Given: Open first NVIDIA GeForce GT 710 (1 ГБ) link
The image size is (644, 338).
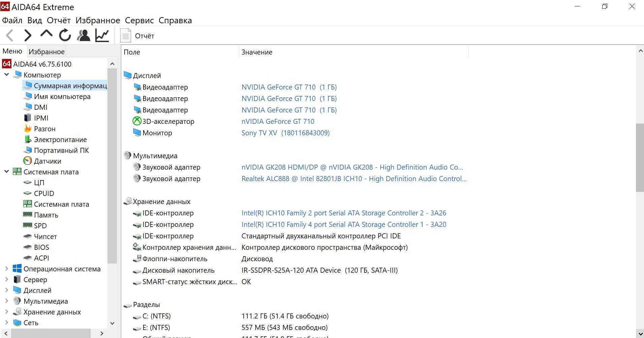Looking at the screenshot, I should pyautogui.click(x=289, y=87).
